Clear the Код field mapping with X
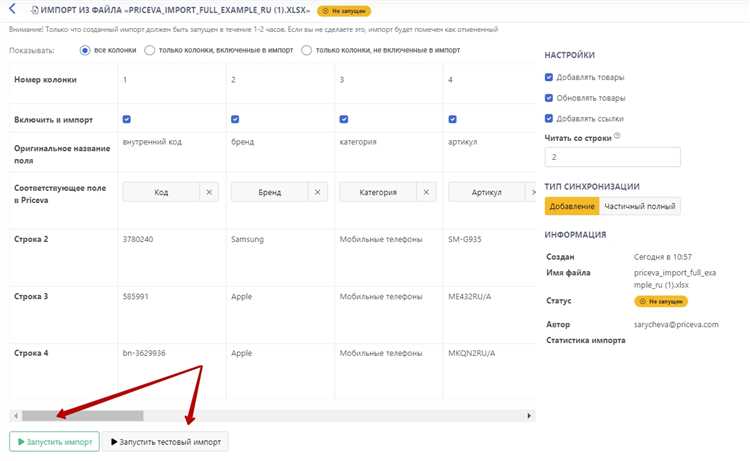 [209, 192]
